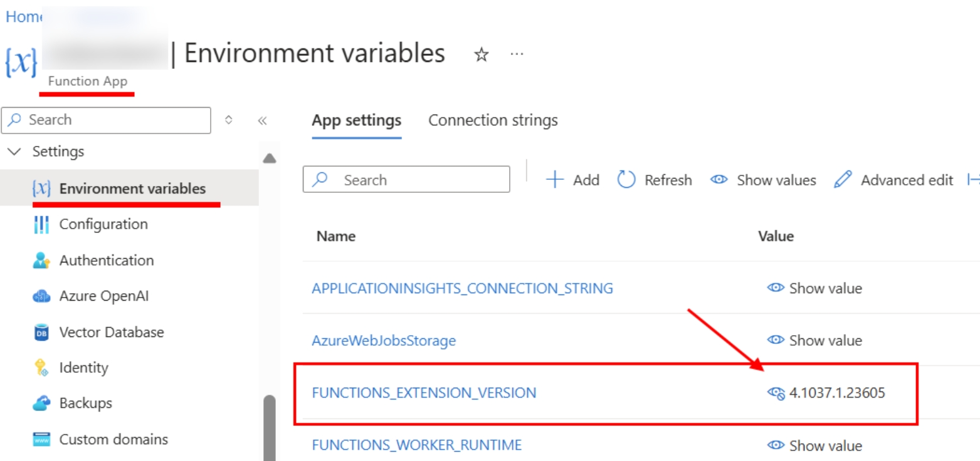
Task: Navigate to the Backups page
Action: pyautogui.click(x=85, y=403)
